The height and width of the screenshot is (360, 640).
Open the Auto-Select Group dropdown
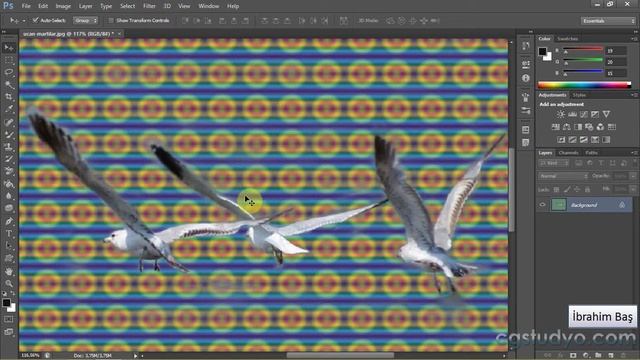(x=85, y=20)
